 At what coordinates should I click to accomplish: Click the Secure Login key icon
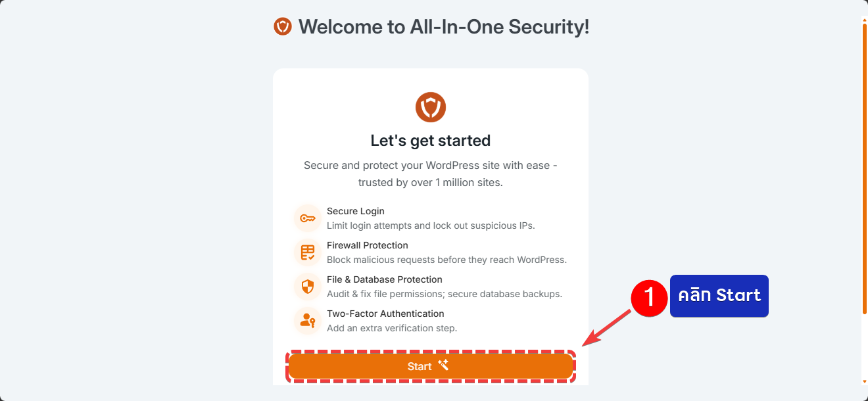(x=307, y=218)
